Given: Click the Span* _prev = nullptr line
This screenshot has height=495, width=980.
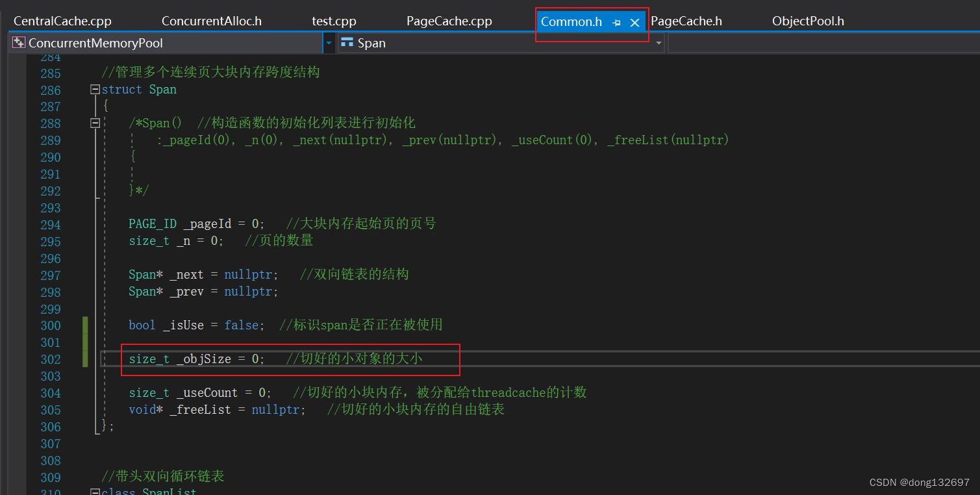Looking at the screenshot, I should pos(203,292).
